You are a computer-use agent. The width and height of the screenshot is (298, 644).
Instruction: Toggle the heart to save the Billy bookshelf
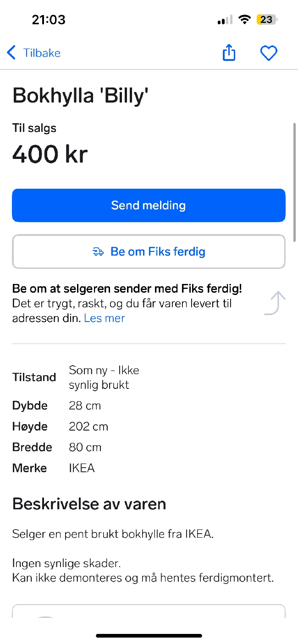coord(269,53)
